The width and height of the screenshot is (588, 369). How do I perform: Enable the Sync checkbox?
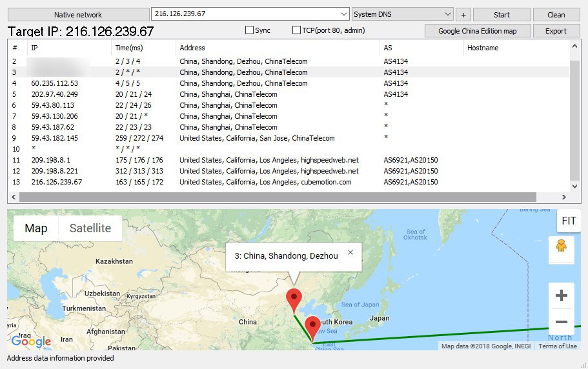pyautogui.click(x=250, y=30)
